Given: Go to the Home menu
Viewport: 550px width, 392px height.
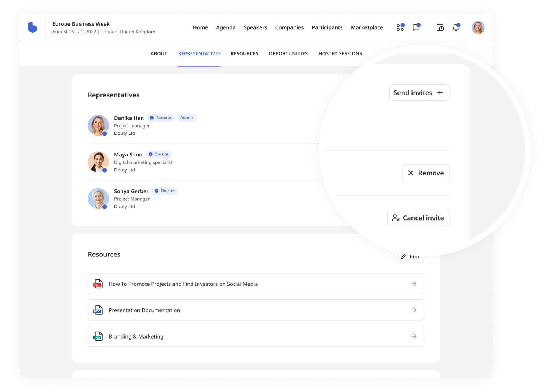Looking at the screenshot, I should 201,27.
